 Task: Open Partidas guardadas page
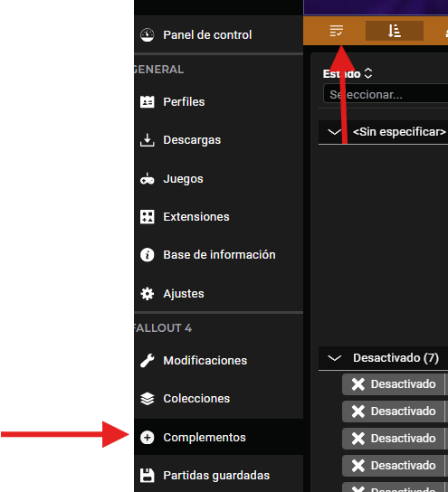click(x=218, y=476)
